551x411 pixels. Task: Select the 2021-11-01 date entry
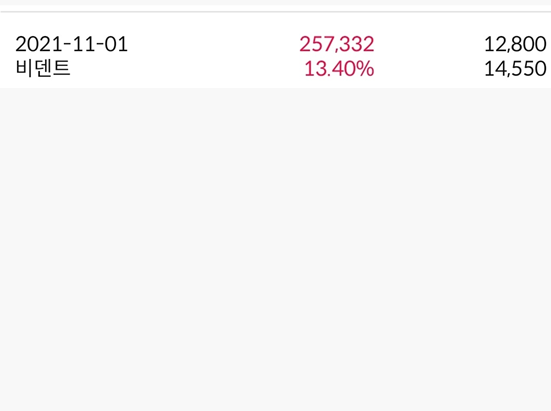pyautogui.click(x=72, y=44)
